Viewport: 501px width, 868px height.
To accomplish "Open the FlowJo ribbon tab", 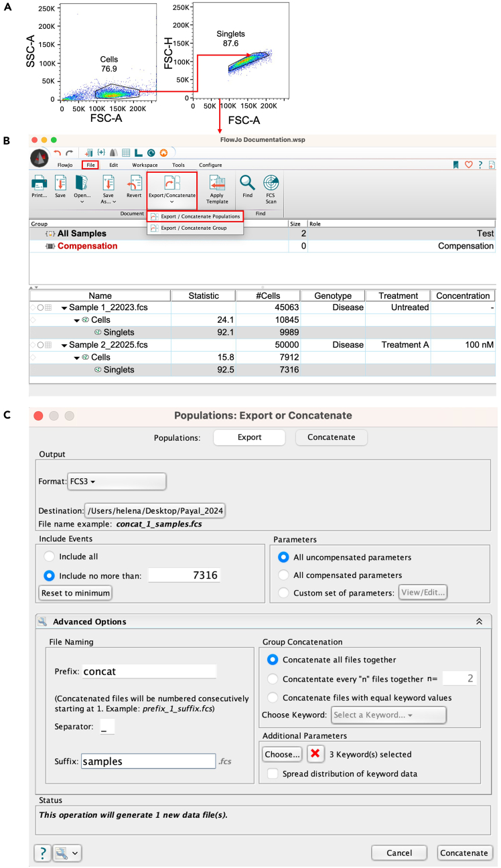I will pyautogui.click(x=65, y=165).
